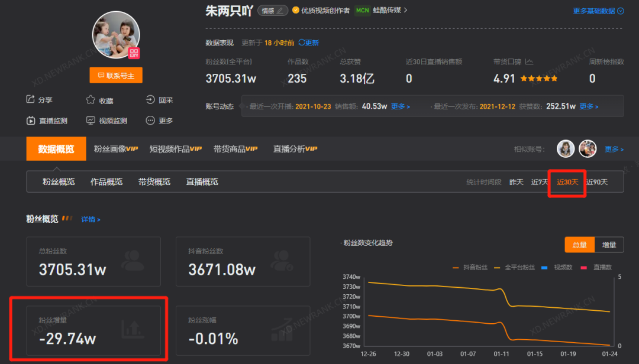Click the 回采 icon
The image size is (639, 364).
click(x=150, y=100)
